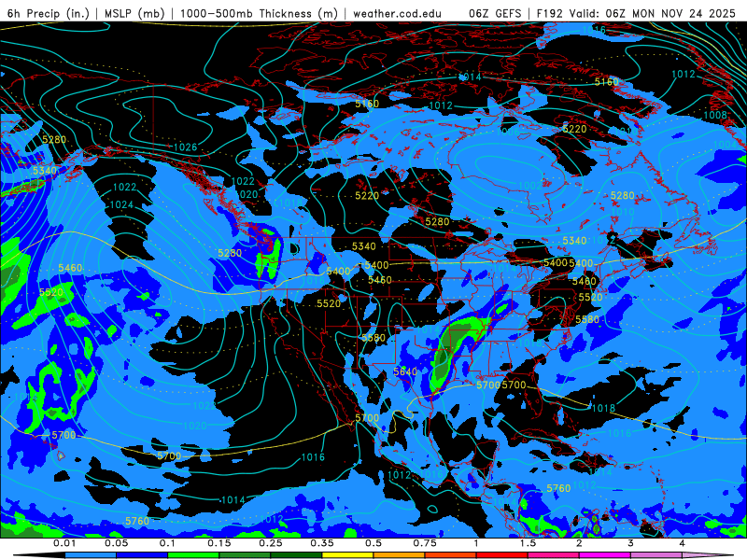This screenshot has height=560, width=747.
Task: Click the '0.05' legend value
Action: click(x=116, y=543)
